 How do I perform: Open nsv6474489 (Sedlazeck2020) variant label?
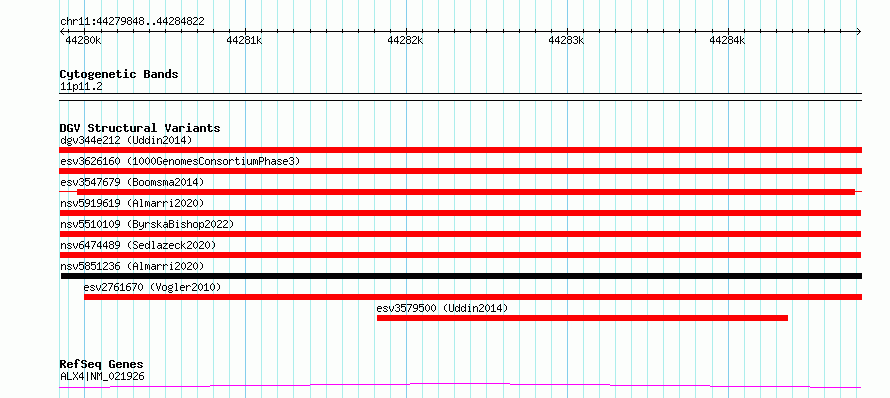[138, 245]
